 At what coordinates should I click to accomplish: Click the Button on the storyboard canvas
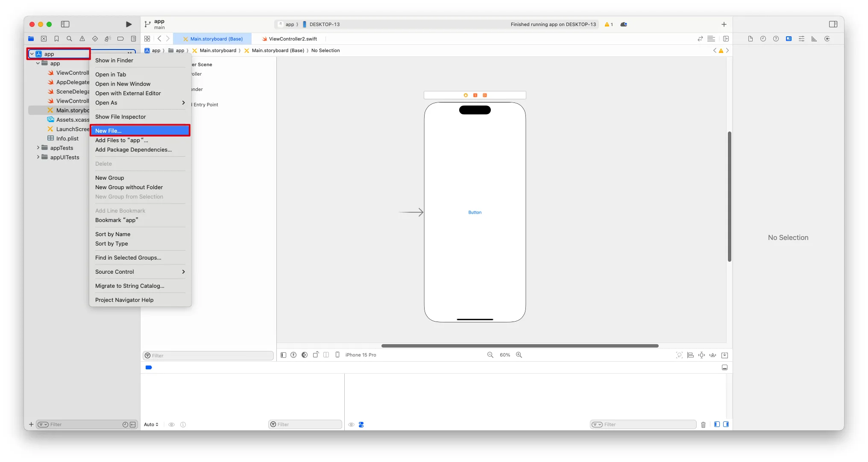pos(475,212)
